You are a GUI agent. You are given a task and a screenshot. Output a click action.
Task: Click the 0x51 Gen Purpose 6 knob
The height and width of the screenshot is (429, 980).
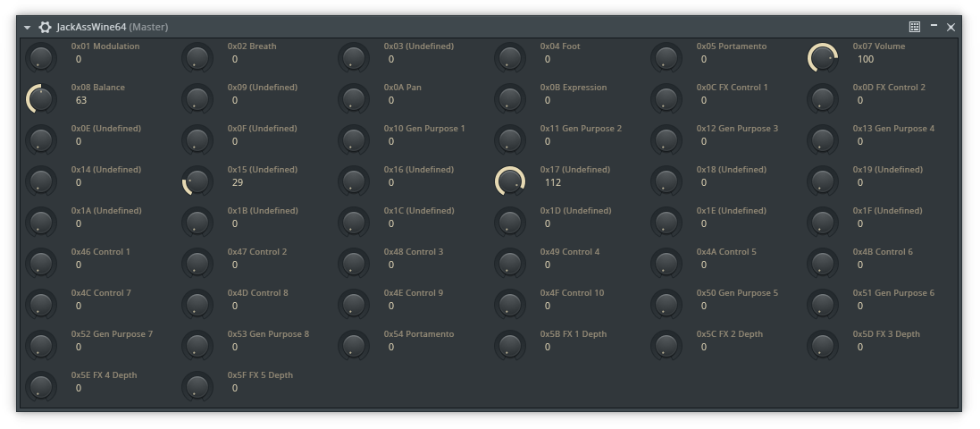(x=823, y=305)
